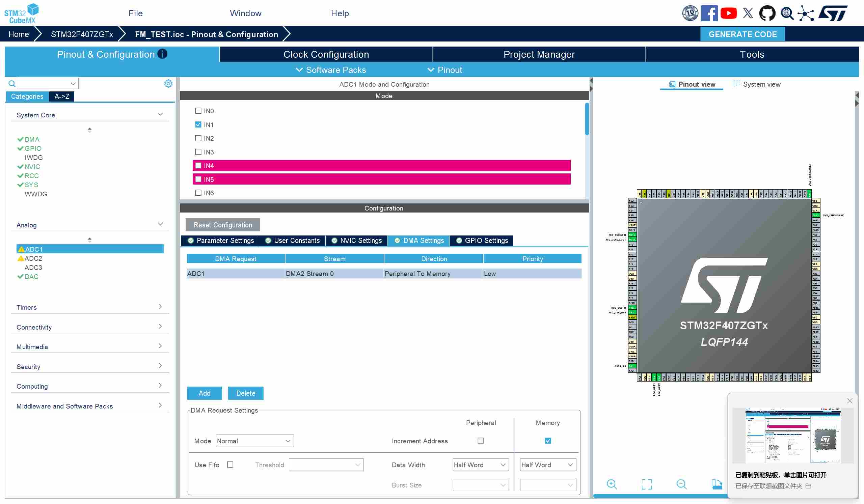Toggle the Use Fifo checkbox
This screenshot has width=864, height=504.
230,464
